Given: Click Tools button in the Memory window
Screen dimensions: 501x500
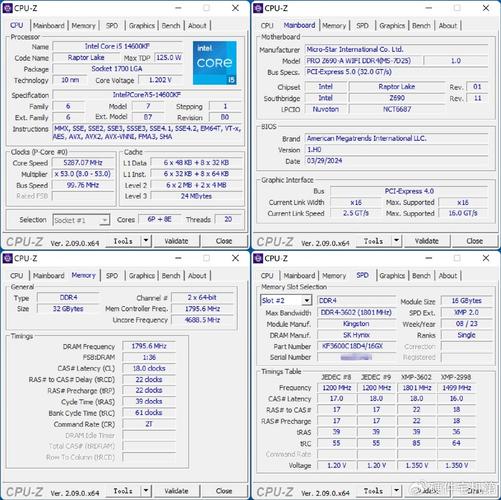Looking at the screenshot, I should 123,491.
